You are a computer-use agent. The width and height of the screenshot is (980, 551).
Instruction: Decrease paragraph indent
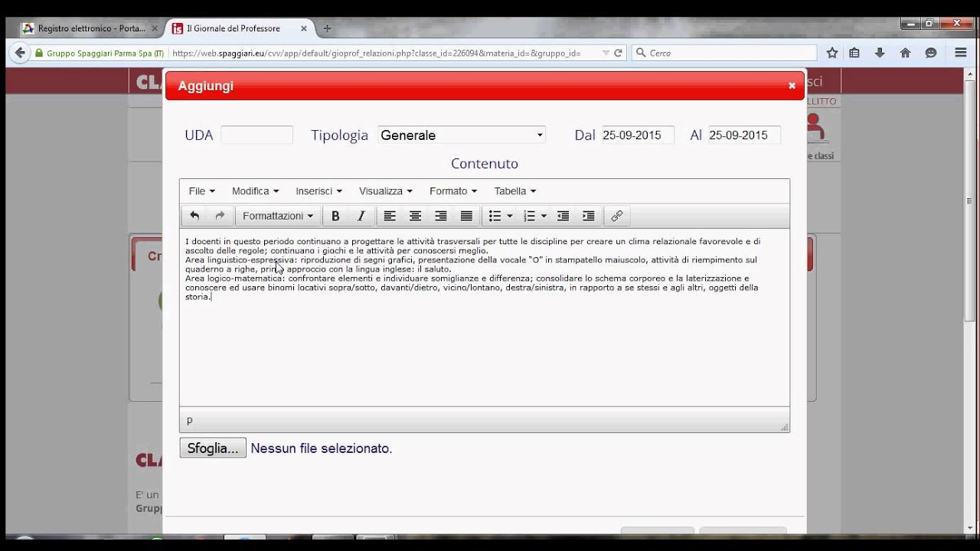[x=563, y=216]
